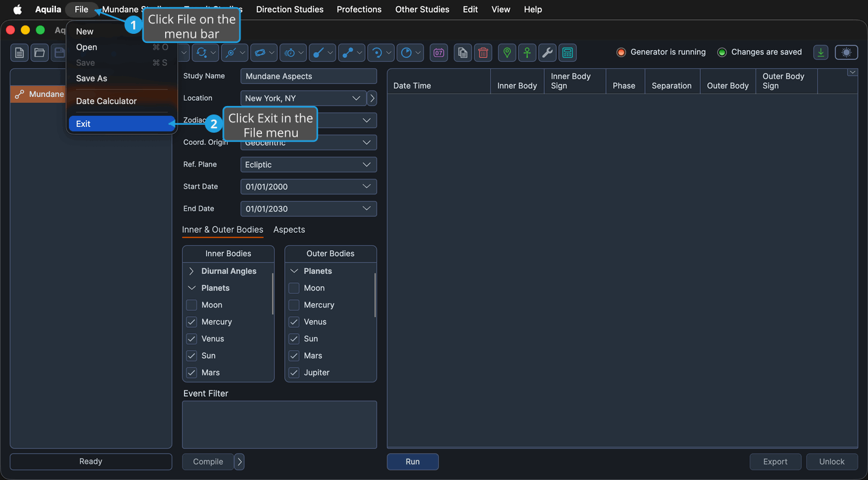Screen dimensions: 868x480
Task: Switch to the Aspects tab
Action: [x=289, y=230]
